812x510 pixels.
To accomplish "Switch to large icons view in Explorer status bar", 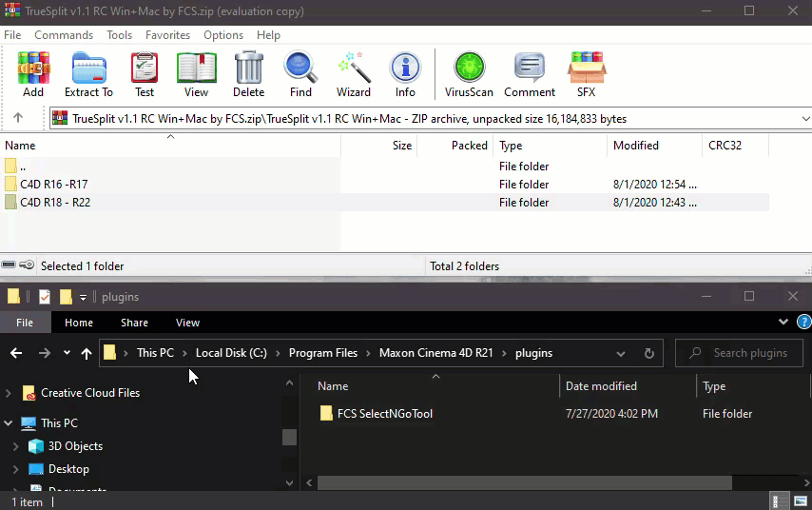I will click(x=801, y=501).
